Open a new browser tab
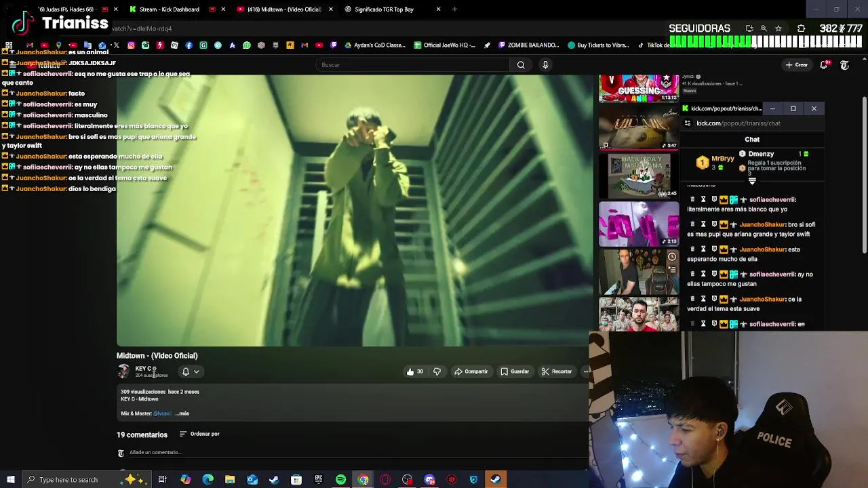 [454, 9]
